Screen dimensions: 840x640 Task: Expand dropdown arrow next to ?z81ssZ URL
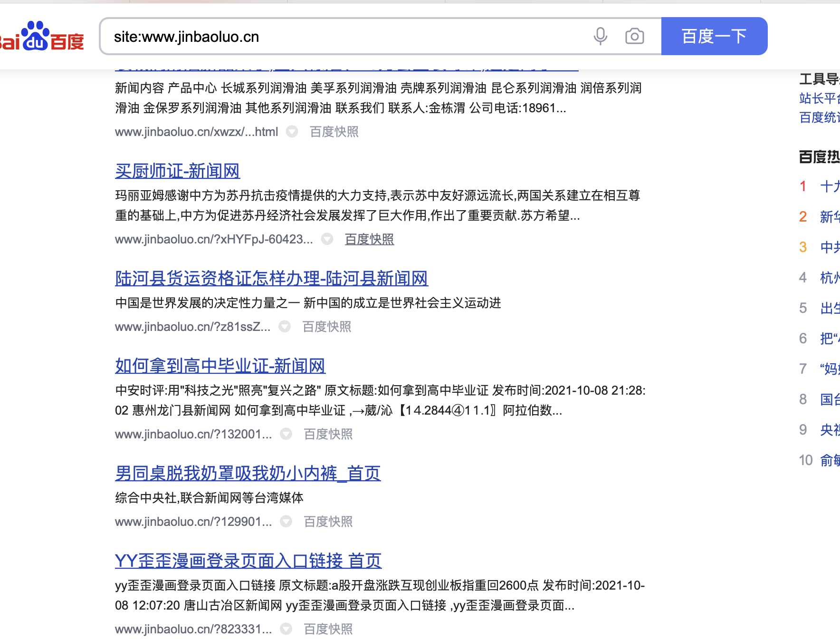tap(285, 327)
